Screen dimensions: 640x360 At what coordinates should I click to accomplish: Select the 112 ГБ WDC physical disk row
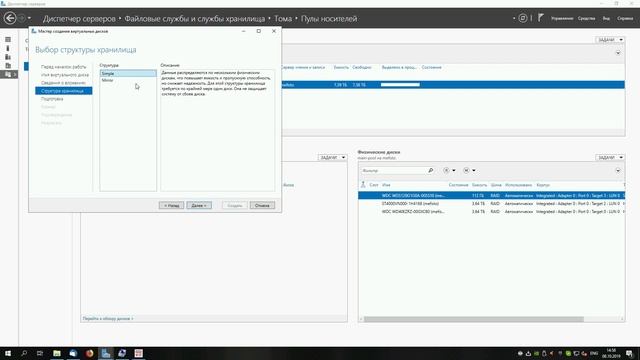coord(491,196)
